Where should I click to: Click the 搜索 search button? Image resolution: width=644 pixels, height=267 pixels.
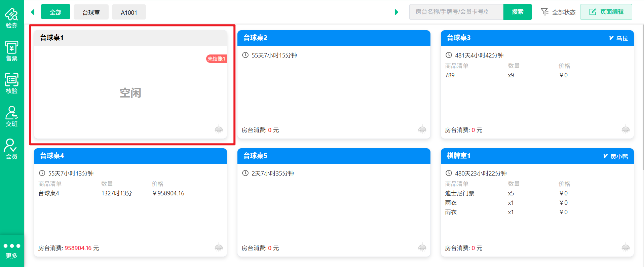point(518,12)
